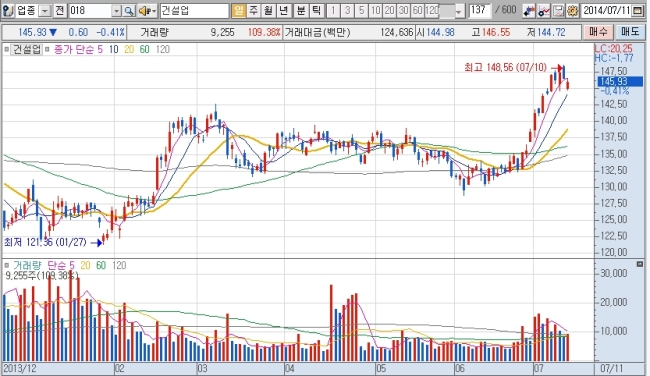Toggle the 종가 단순 moving average checkbox
The width and height of the screenshot is (650, 376).
pyautogui.click(x=47, y=49)
